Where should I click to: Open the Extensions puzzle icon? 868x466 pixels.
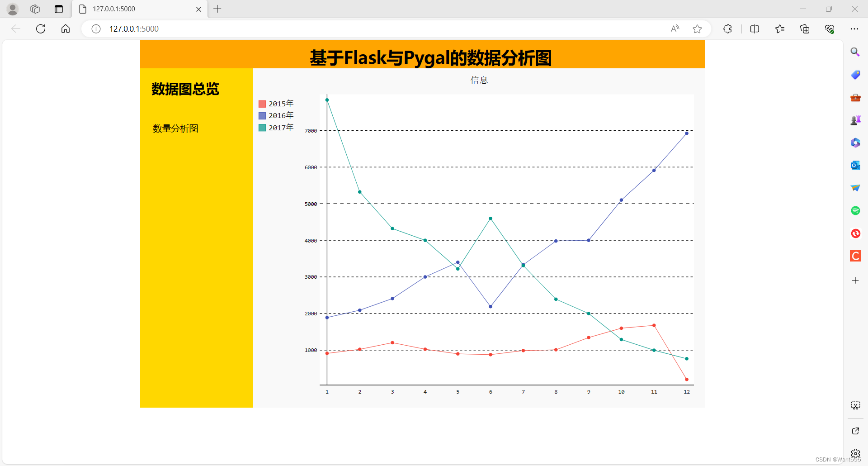click(727, 29)
